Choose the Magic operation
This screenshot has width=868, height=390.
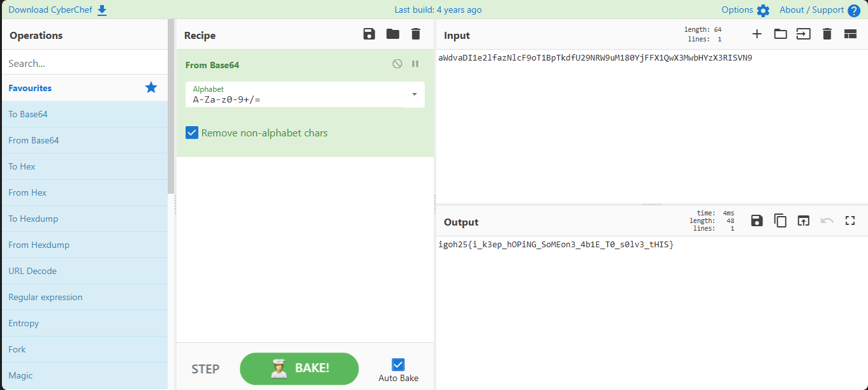20,375
